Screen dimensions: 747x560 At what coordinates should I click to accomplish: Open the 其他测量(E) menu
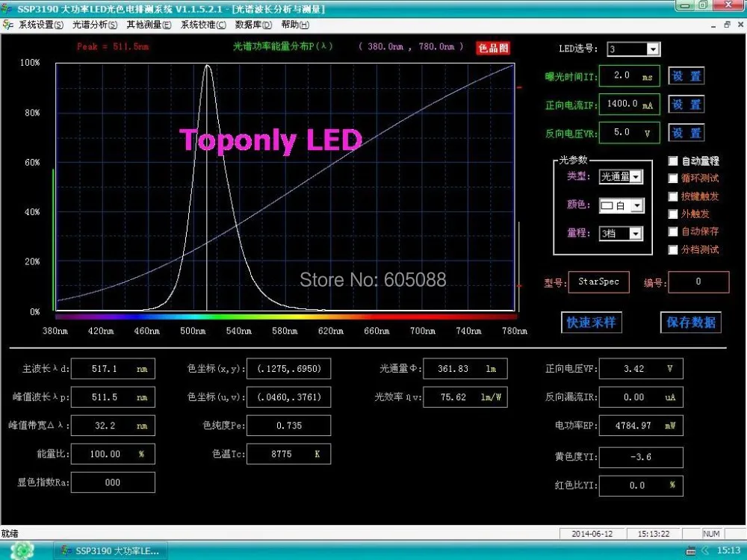point(149,25)
